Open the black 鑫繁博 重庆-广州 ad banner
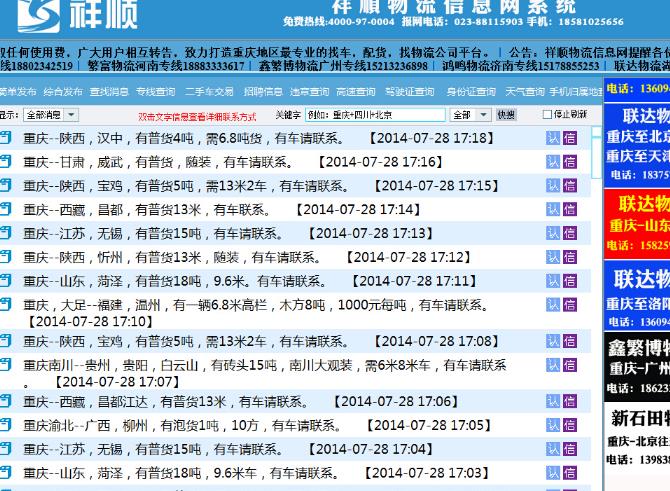Viewport: 670px width, 491px height. [x=637, y=368]
